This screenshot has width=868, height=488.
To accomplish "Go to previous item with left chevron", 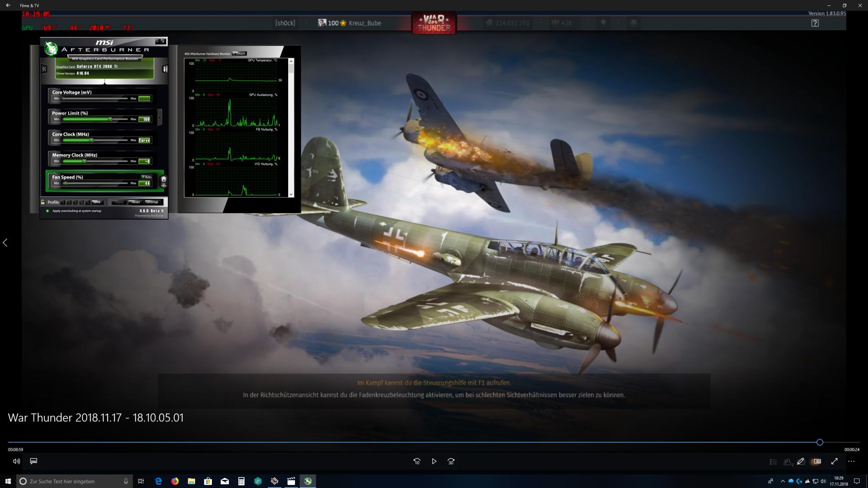I will point(5,243).
